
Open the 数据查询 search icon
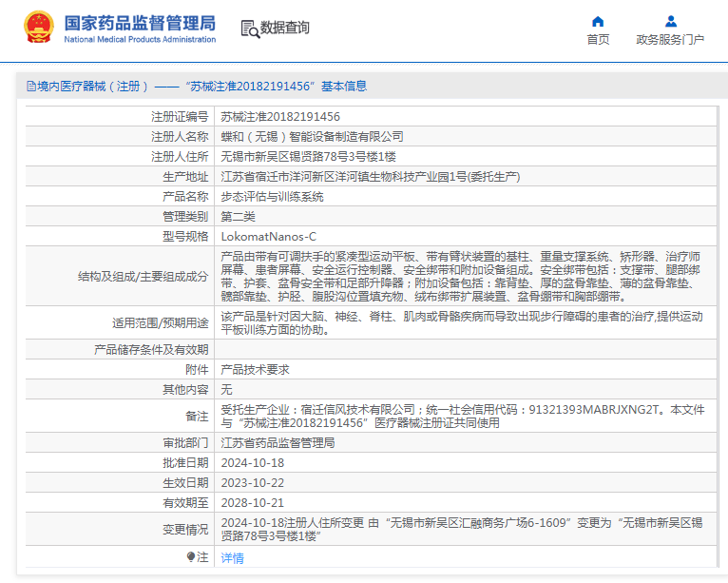(250, 29)
